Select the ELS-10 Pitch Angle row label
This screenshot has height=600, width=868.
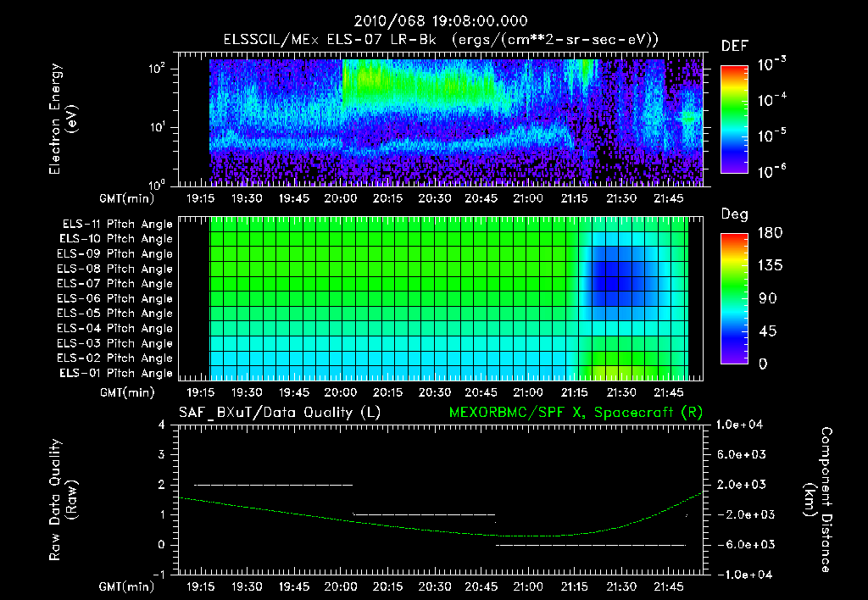[116, 239]
